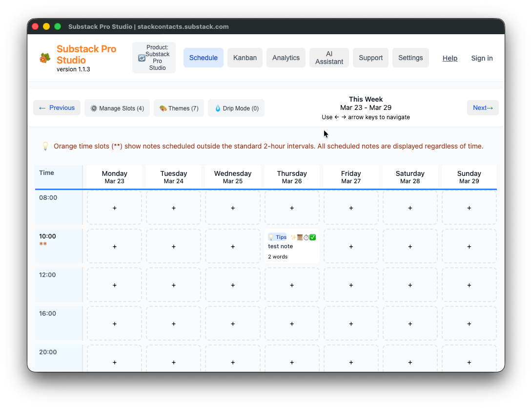Open the Support tab
This screenshot has height=408, width=532.
(x=370, y=58)
